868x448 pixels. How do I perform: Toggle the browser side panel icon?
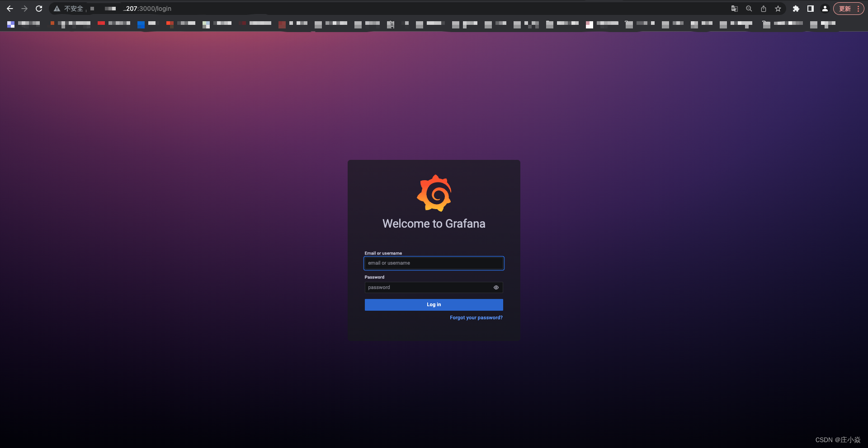point(811,9)
